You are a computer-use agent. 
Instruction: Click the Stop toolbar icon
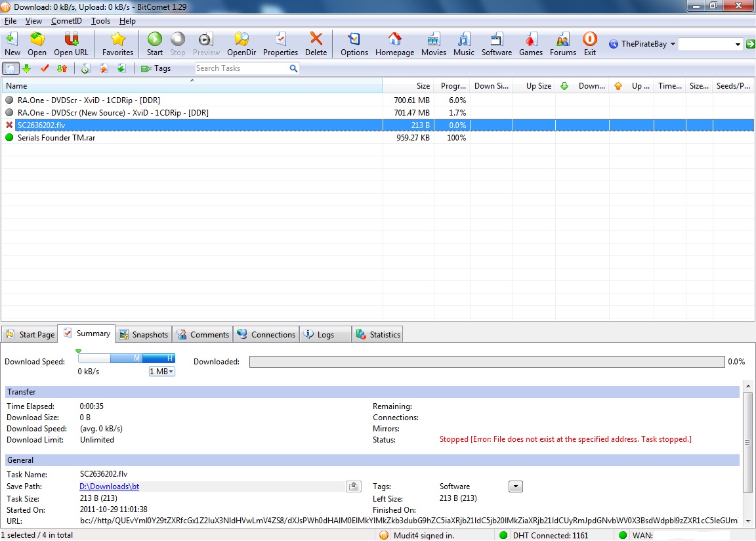[x=177, y=39]
